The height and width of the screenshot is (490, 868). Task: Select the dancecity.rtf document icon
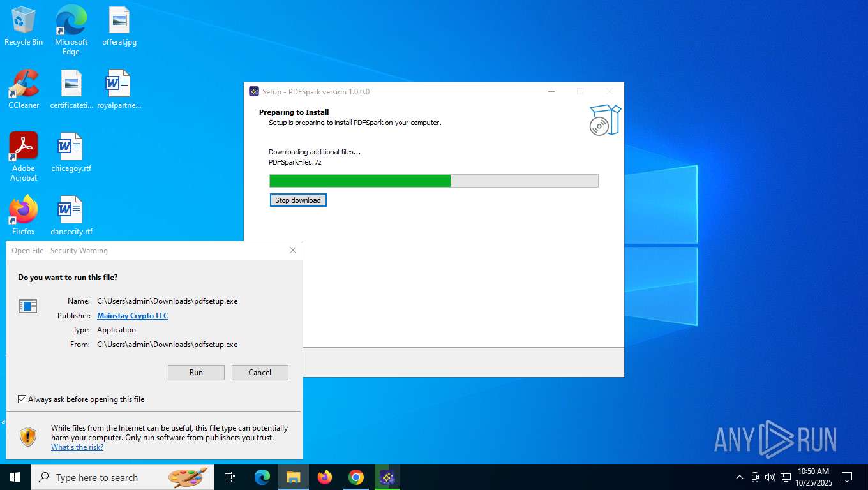[x=71, y=216]
